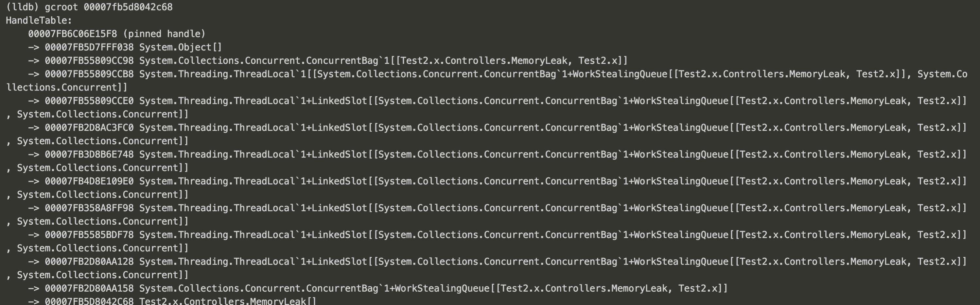
Task: Click WorkStealingQueue address 00007FB2D80AA158
Action: tap(89, 289)
